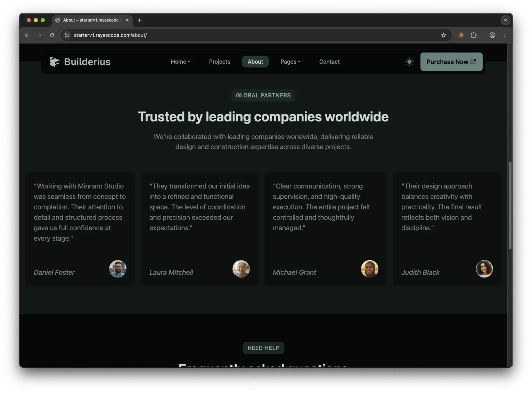Click Daniel Foster's avatar photo

(117, 269)
